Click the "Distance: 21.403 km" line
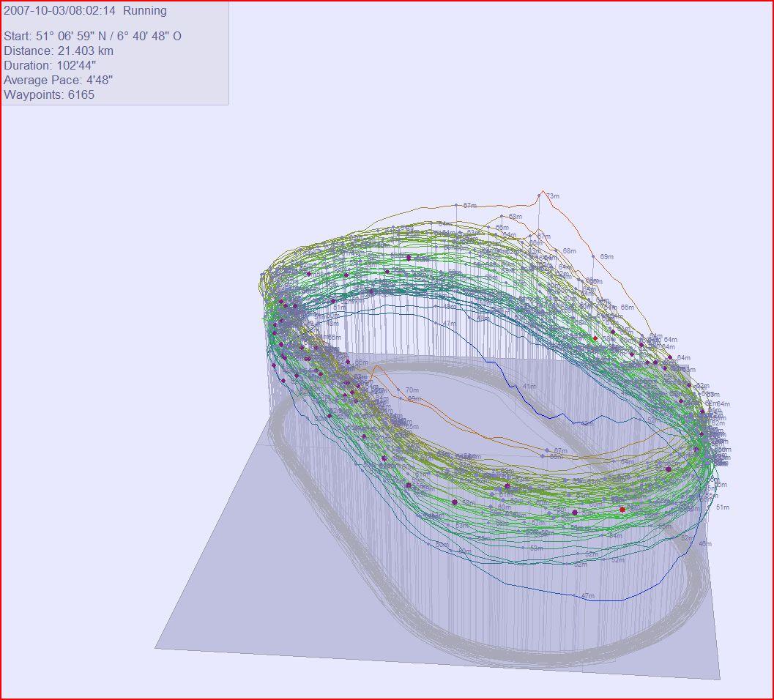774x700 pixels. click(59, 51)
